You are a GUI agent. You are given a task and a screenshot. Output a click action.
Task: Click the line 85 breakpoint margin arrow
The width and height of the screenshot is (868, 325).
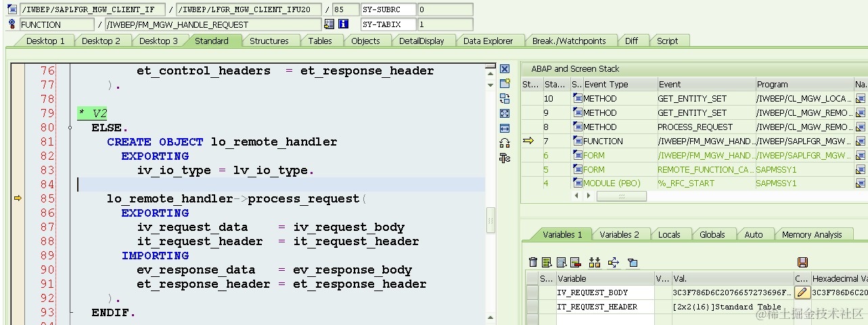tap(18, 198)
